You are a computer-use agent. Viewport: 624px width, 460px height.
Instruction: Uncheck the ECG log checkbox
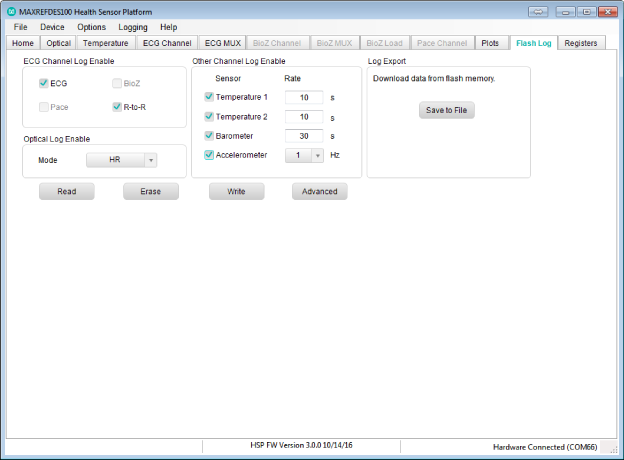[43, 83]
